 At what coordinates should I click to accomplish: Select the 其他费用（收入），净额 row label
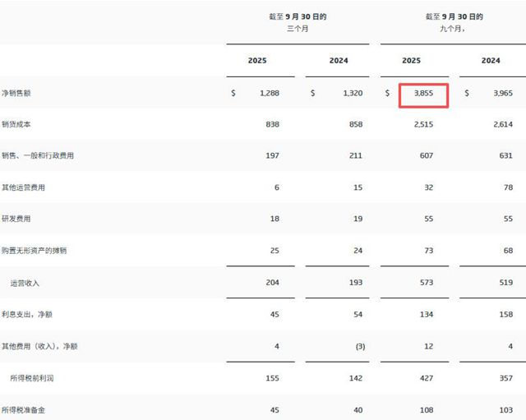[39, 346]
